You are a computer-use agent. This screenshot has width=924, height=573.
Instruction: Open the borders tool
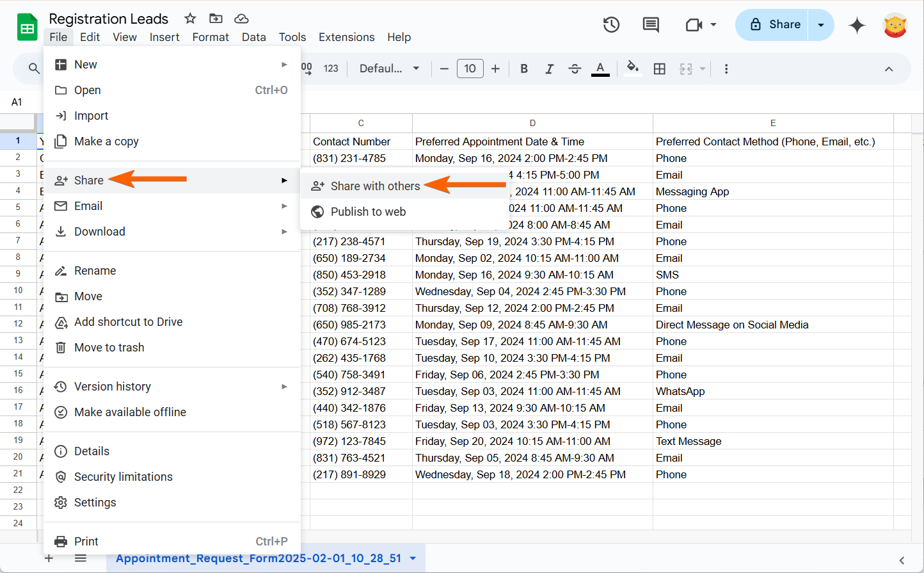pyautogui.click(x=659, y=69)
